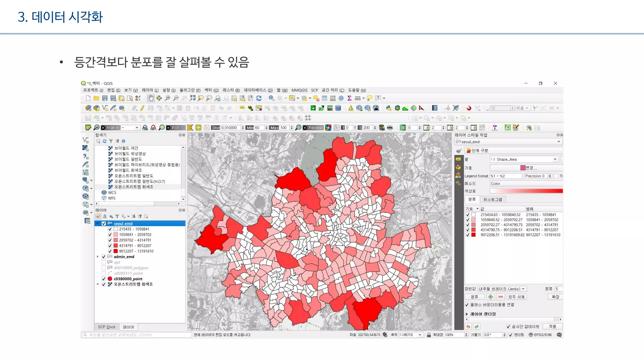Screen dimensions: 644x362
Task: Open the Sum statistics toolbar icon
Action: 349,98
